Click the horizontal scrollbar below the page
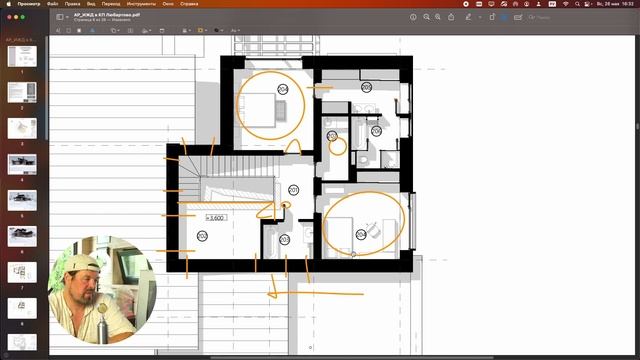The image size is (640, 360). pyautogui.click(x=351, y=358)
